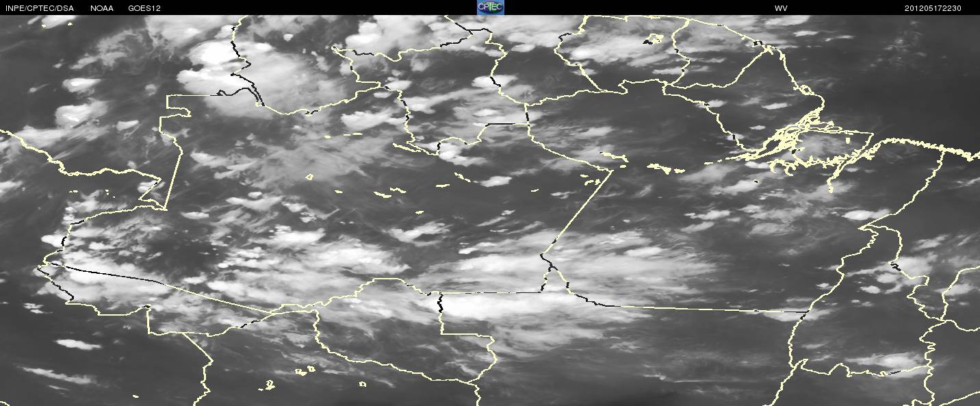This screenshot has height=406, width=980.
Task: Click the 201205172230 timestamp
Action: coord(933,8)
